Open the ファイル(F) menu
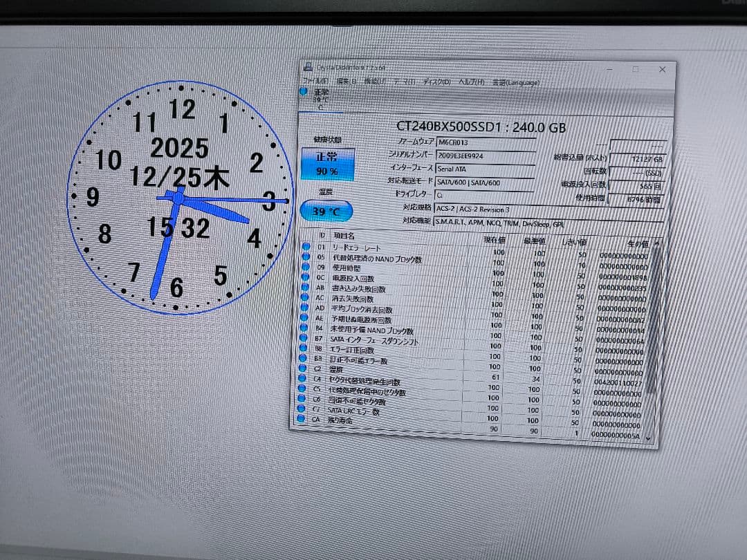The width and height of the screenshot is (747, 560). click(315, 80)
